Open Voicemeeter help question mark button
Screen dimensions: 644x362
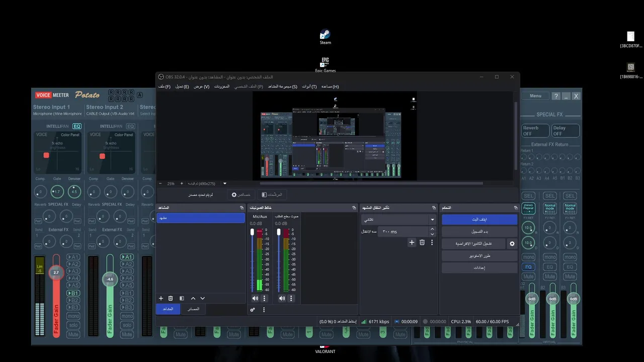point(555,96)
